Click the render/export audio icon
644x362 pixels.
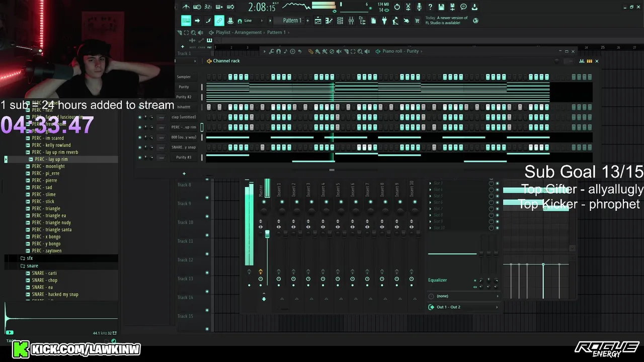click(452, 7)
